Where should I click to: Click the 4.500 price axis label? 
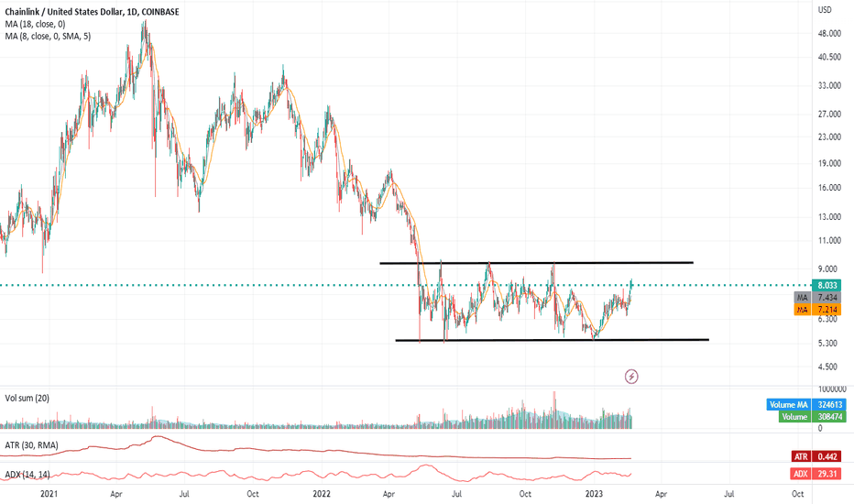[x=827, y=367]
